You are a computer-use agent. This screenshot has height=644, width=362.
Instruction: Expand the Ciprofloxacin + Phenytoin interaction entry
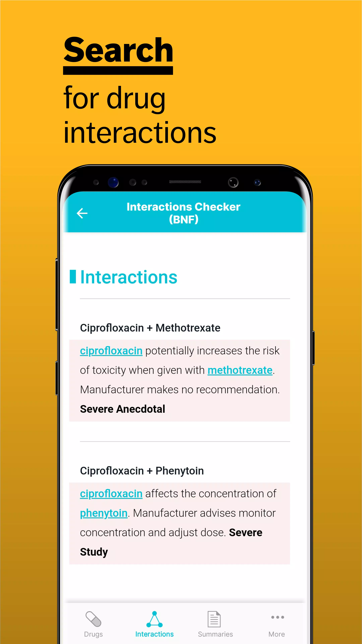click(142, 471)
